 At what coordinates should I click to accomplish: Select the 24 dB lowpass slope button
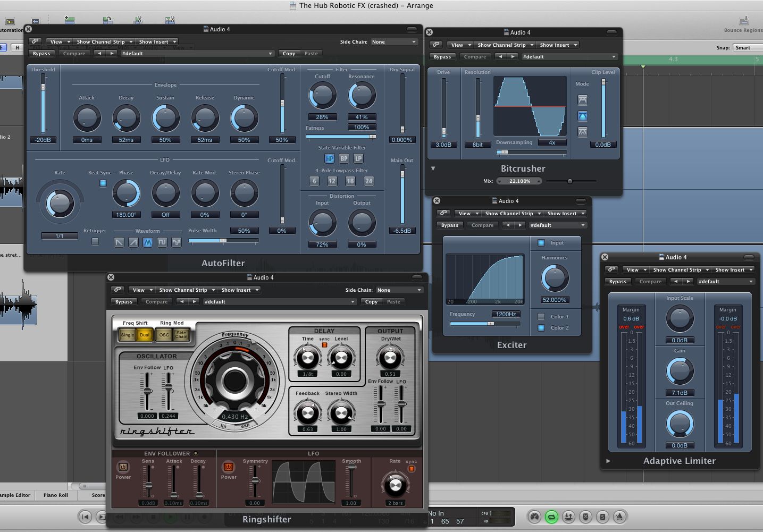point(368,181)
